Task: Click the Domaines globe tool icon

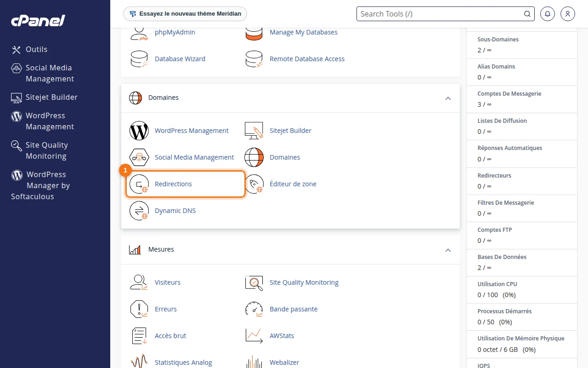Action: 254,157
